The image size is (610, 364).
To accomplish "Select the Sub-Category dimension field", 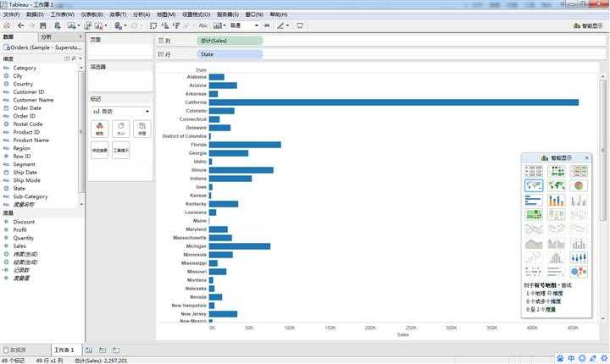I will click(x=30, y=196).
